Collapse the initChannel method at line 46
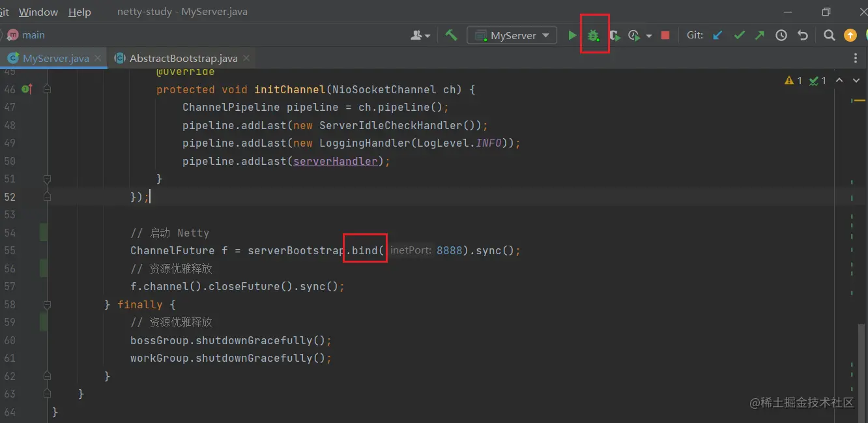Screen dimensions: 868x423 (47, 89)
